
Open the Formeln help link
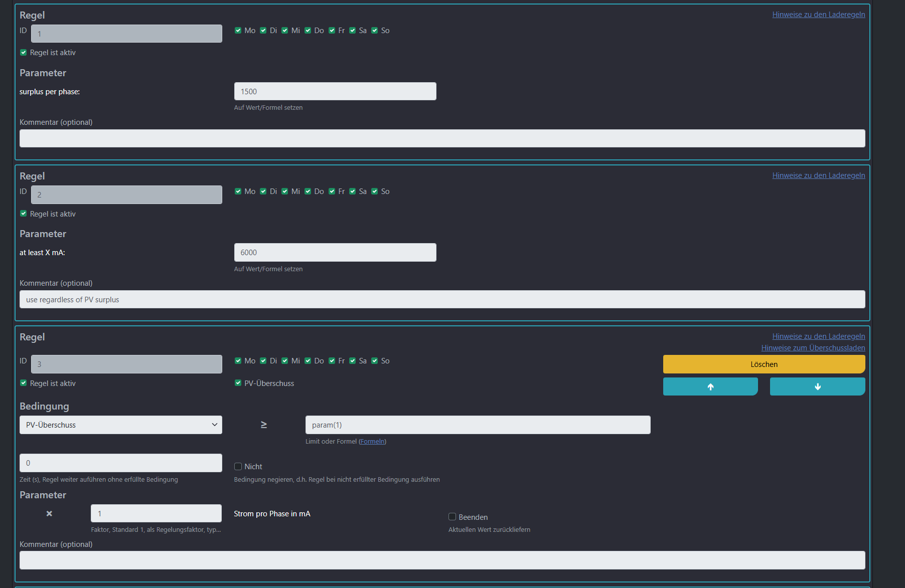372,442
